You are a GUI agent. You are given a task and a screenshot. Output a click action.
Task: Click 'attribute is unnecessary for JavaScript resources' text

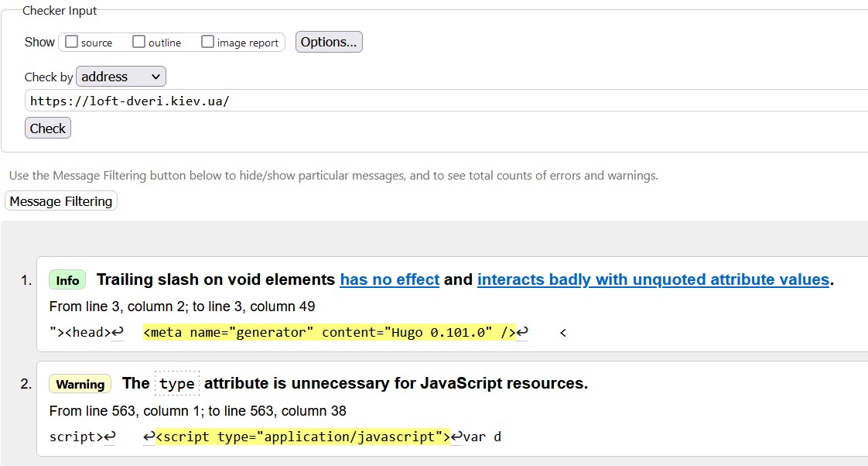(x=396, y=383)
